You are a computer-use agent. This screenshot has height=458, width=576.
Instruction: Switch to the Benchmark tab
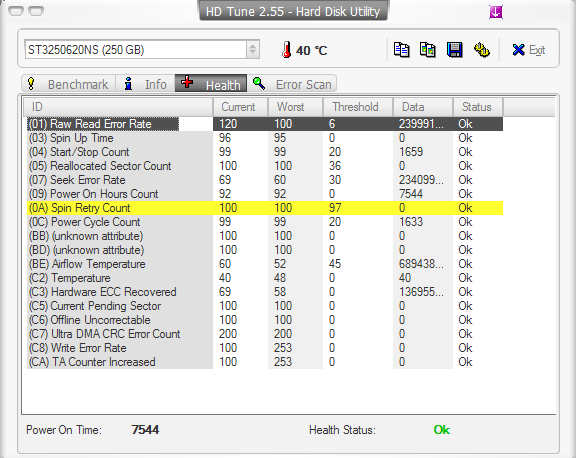click(x=69, y=84)
